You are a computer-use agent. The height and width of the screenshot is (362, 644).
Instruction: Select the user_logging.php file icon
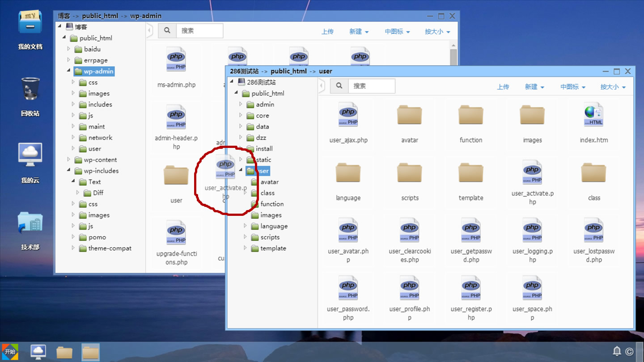532,230
